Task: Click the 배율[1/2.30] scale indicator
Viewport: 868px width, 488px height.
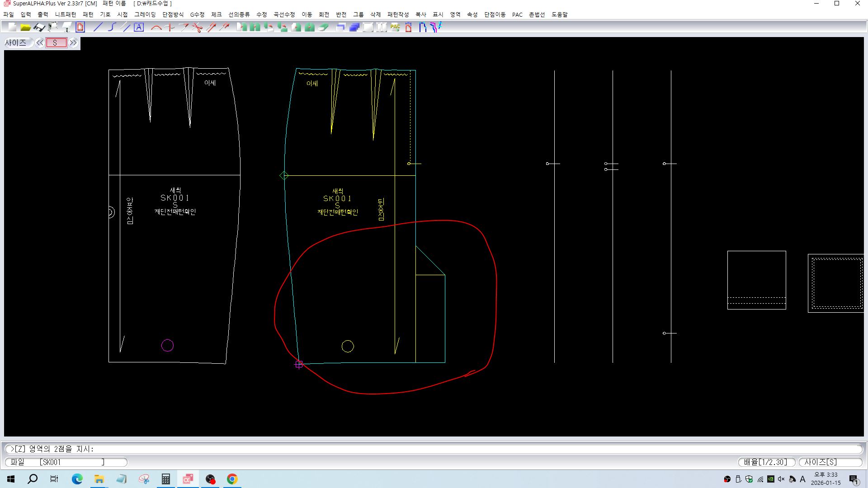Action: [x=766, y=462]
